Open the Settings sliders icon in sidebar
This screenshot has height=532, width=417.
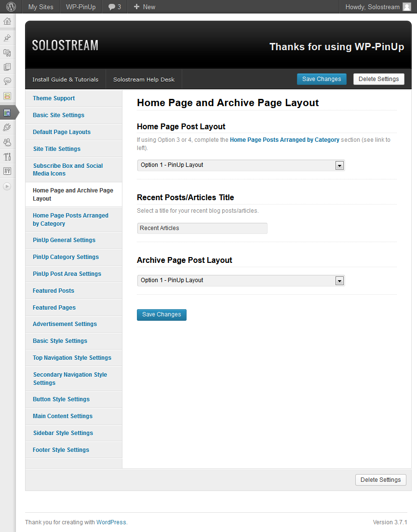[7, 171]
